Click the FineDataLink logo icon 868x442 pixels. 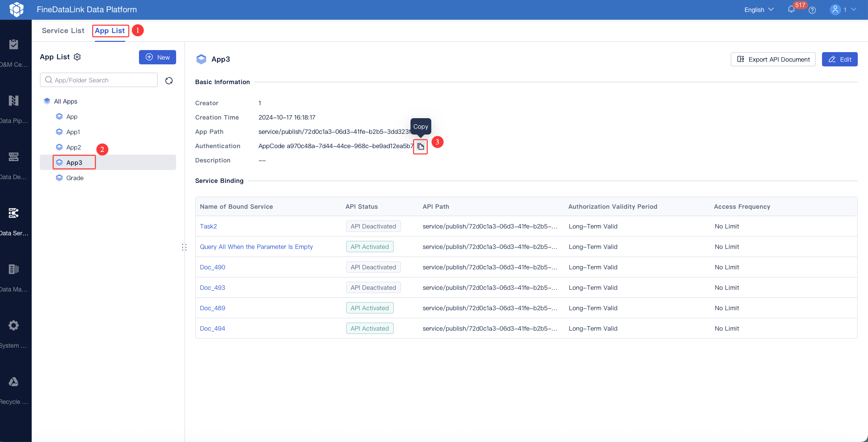click(16, 10)
